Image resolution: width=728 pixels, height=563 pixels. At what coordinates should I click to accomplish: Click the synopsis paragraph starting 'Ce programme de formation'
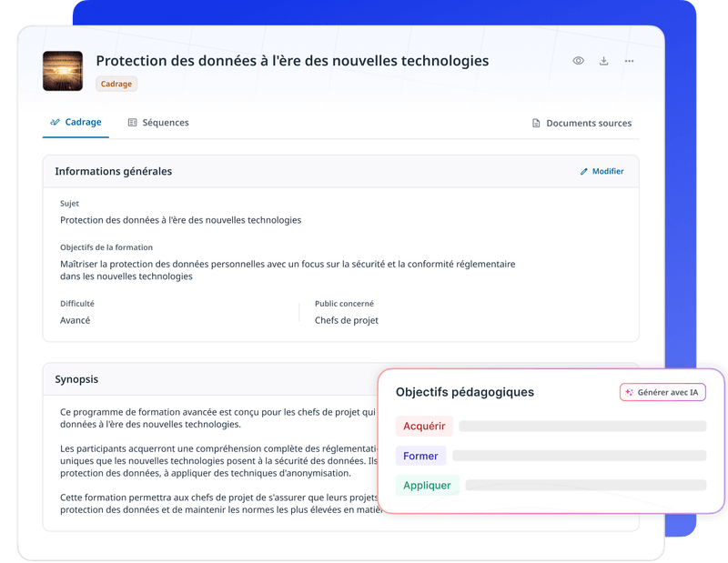click(x=217, y=418)
